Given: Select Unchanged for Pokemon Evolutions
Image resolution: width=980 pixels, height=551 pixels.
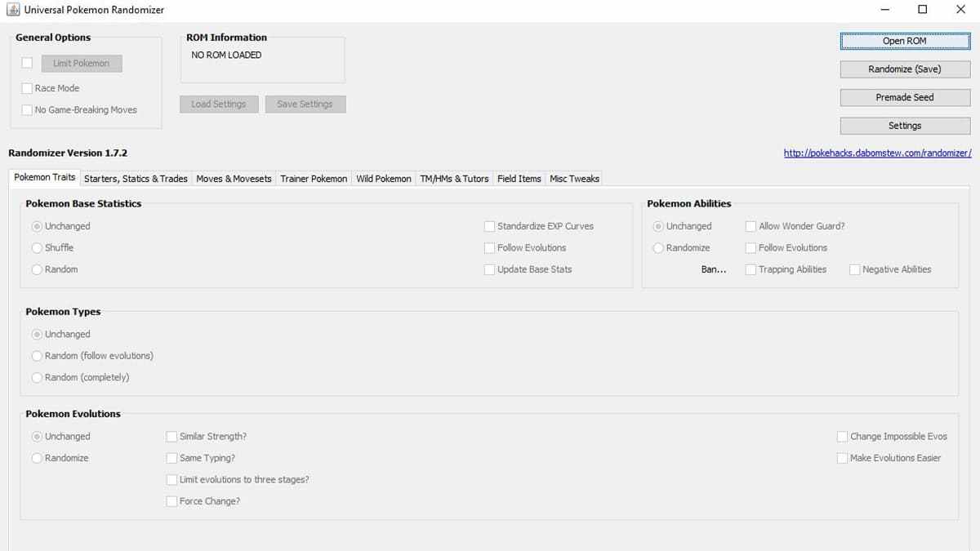Looking at the screenshot, I should pyautogui.click(x=37, y=437).
